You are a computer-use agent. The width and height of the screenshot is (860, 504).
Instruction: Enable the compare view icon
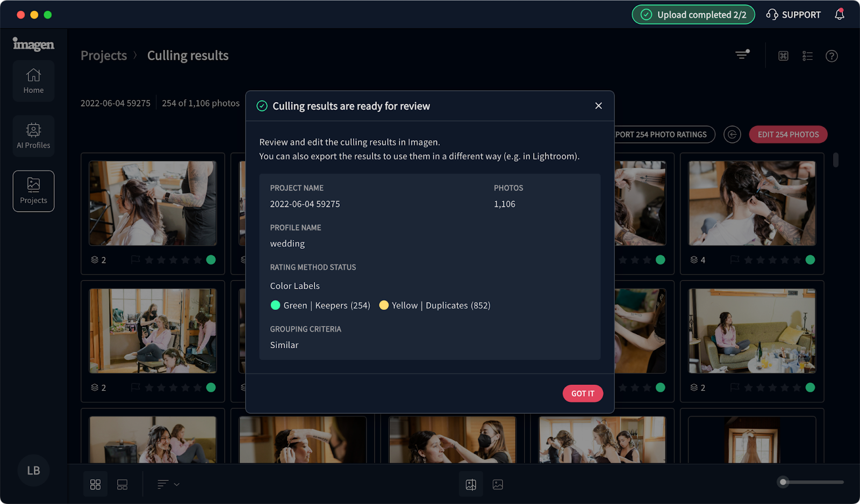click(x=471, y=485)
